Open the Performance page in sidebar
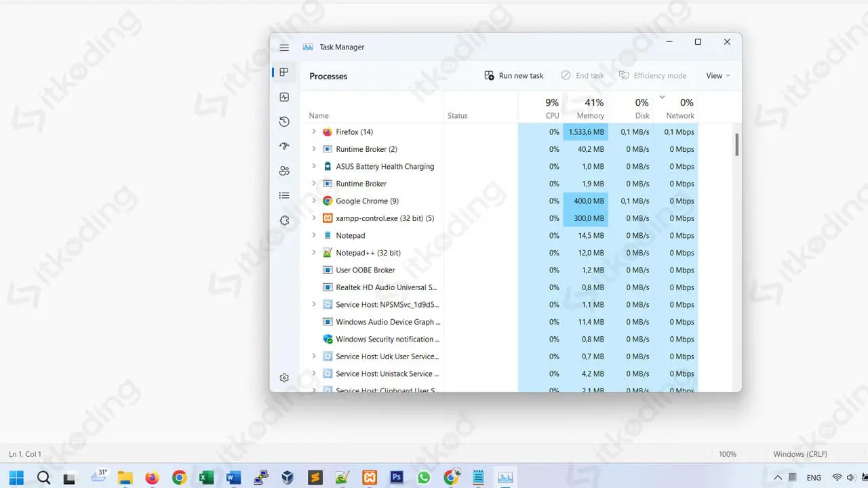 (x=284, y=97)
